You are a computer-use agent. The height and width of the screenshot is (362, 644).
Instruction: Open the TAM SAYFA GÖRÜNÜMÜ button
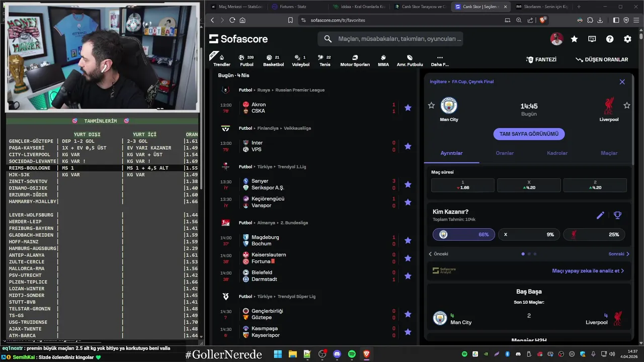click(529, 134)
